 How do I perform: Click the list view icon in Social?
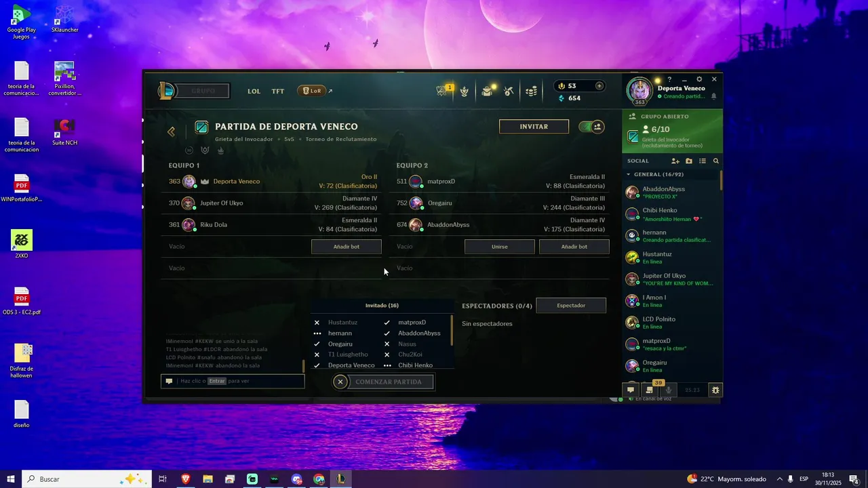pos(703,161)
